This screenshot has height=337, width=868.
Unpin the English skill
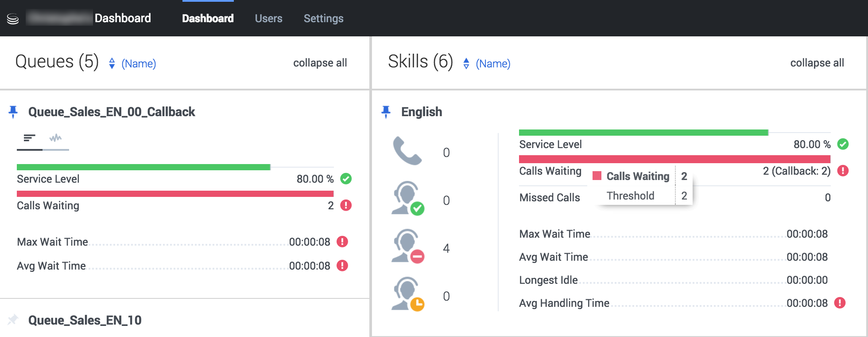[386, 112]
